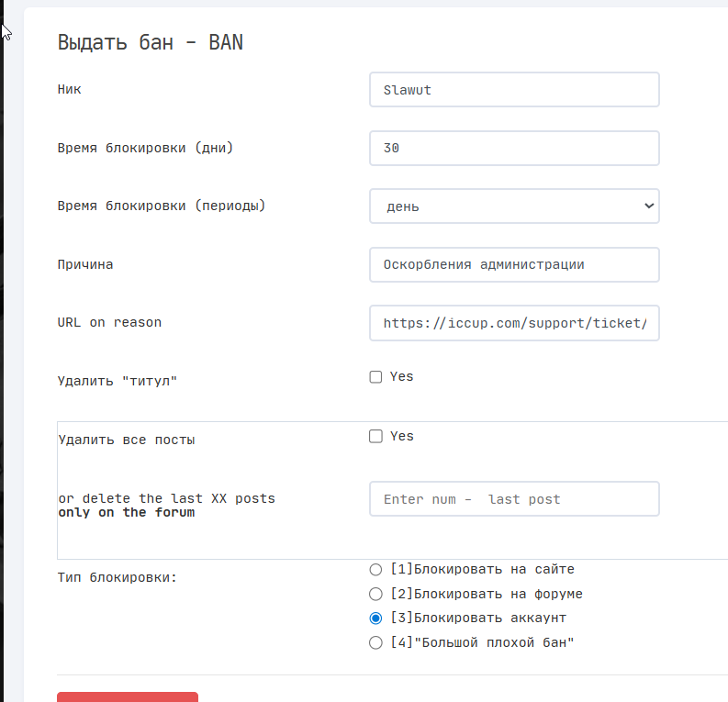Screen dimensions: 728x702
Task: Focus the URL on reason input
Action: (514, 323)
